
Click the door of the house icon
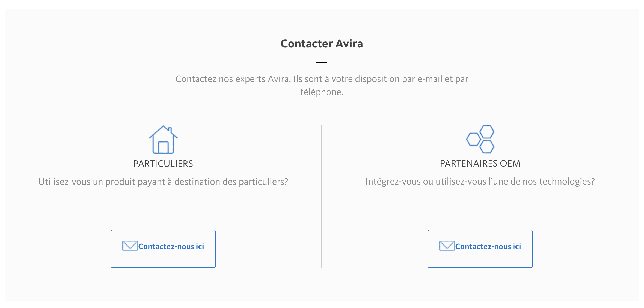(x=163, y=147)
